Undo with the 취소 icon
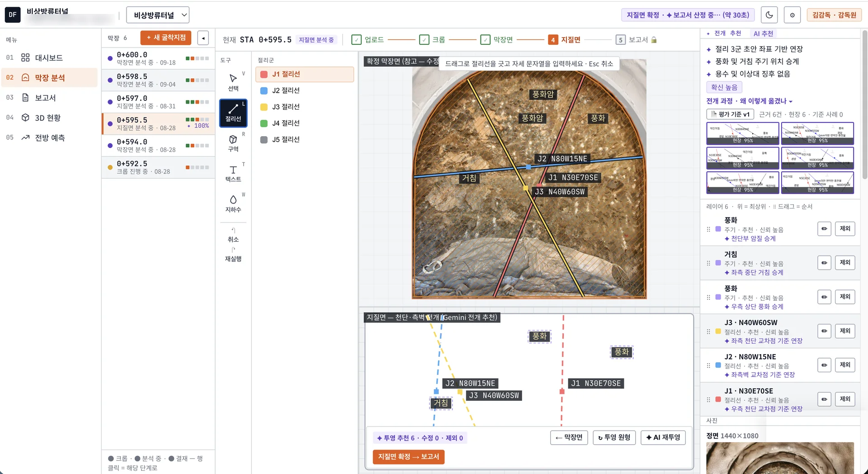 233,235
